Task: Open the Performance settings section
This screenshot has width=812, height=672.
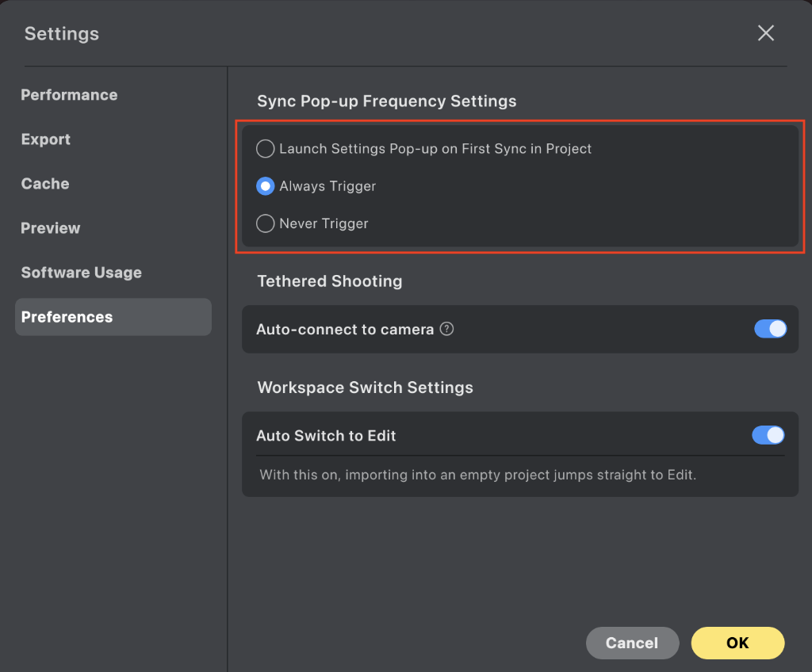Action: click(x=69, y=94)
